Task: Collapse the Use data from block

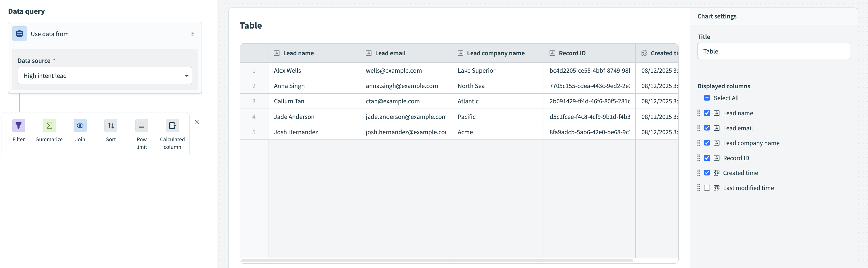Action: coord(193,34)
